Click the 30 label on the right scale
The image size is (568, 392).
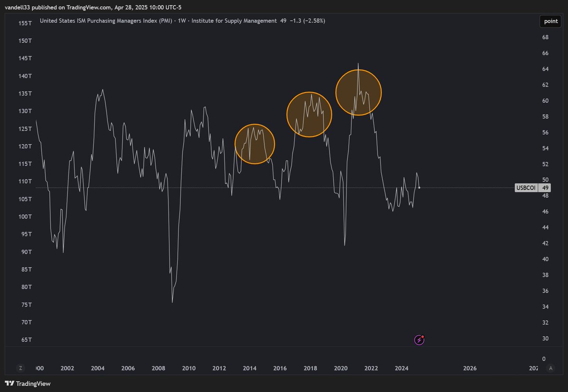[545, 338]
